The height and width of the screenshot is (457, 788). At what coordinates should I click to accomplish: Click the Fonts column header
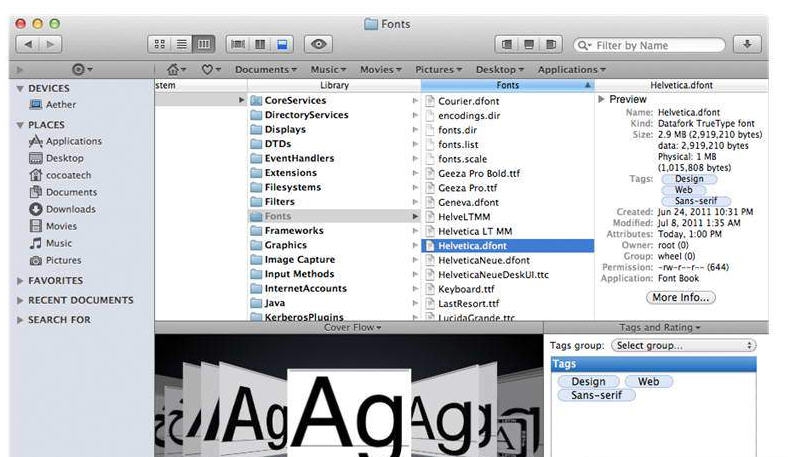pyautogui.click(x=508, y=85)
